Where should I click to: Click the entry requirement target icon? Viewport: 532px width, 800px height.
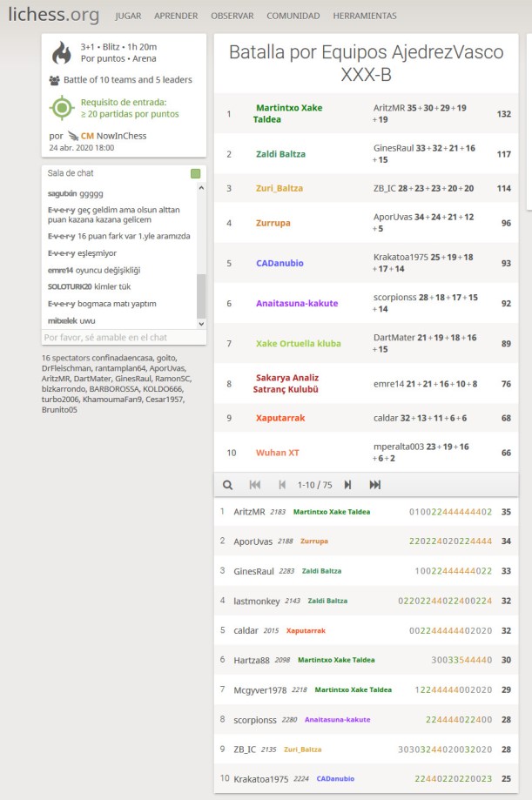pyautogui.click(x=61, y=108)
